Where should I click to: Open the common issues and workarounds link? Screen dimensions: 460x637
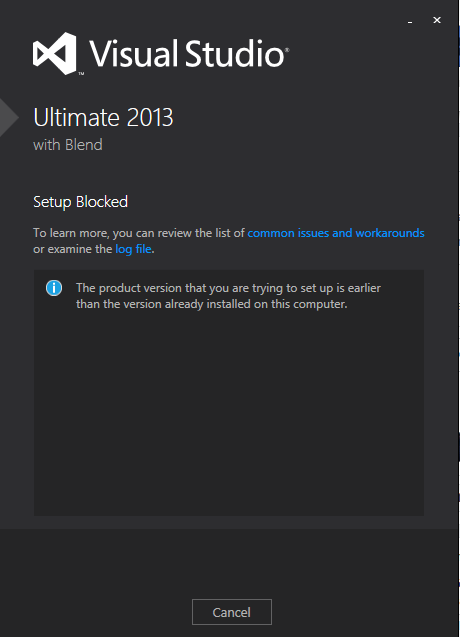click(x=336, y=233)
